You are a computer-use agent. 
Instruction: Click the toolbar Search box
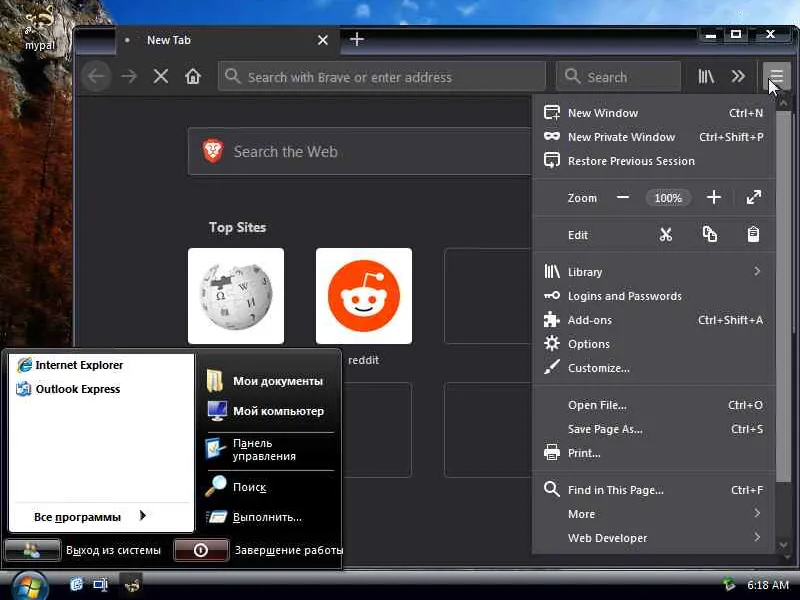pos(618,77)
